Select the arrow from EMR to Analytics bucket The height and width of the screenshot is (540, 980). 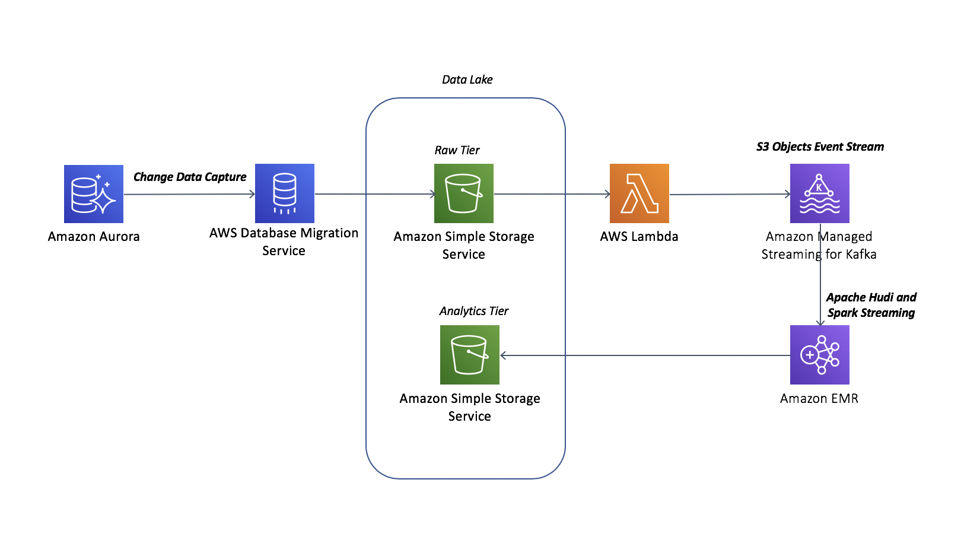(x=647, y=355)
